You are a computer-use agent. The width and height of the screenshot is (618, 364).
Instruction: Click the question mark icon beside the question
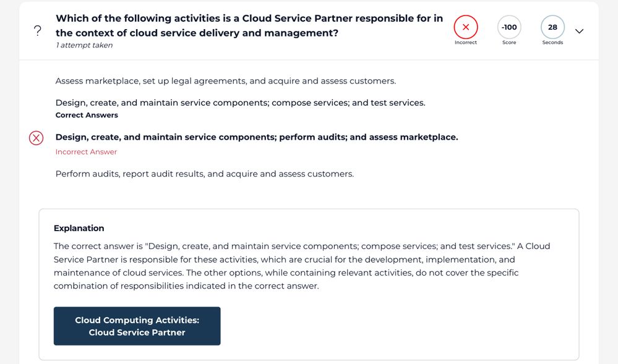(x=38, y=32)
